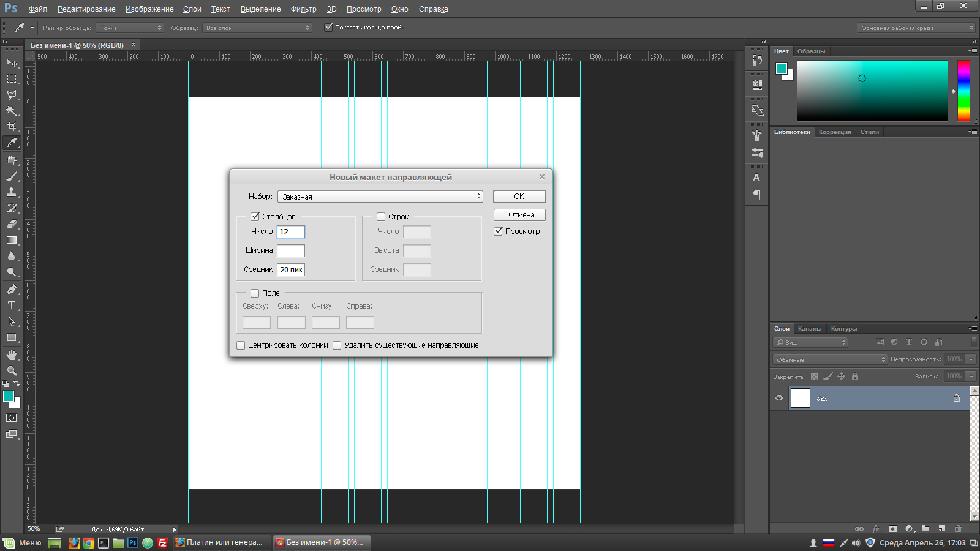
Task: Open the Paragraph panel icon
Action: (757, 195)
